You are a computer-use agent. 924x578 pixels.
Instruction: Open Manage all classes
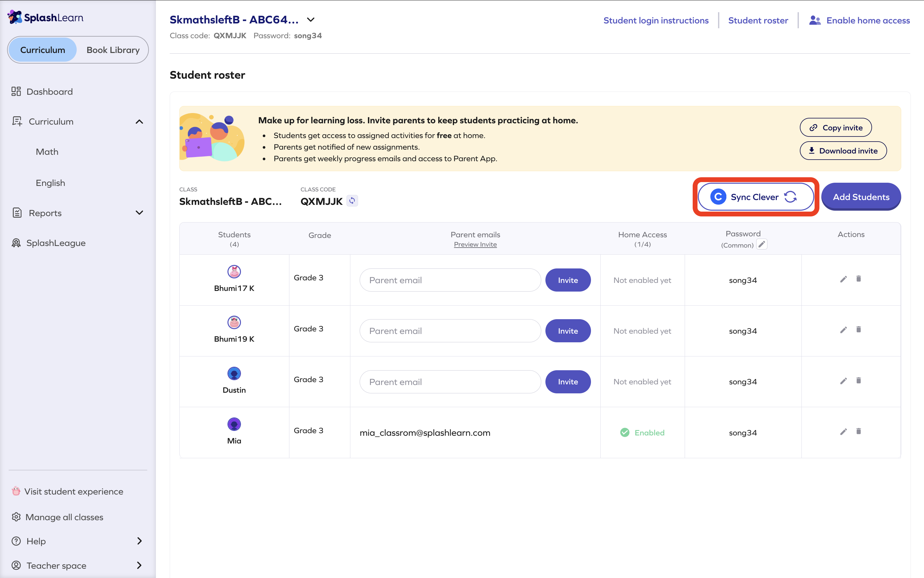(x=64, y=517)
